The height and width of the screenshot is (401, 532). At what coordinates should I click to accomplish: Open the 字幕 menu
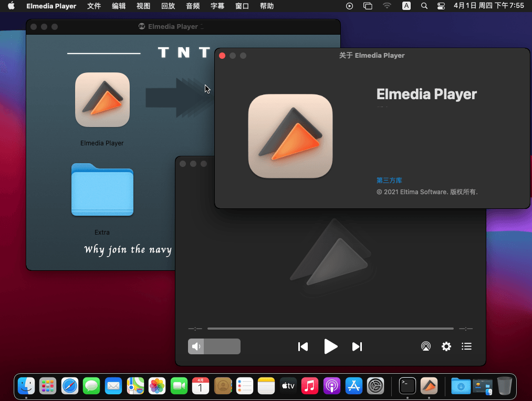pos(217,6)
